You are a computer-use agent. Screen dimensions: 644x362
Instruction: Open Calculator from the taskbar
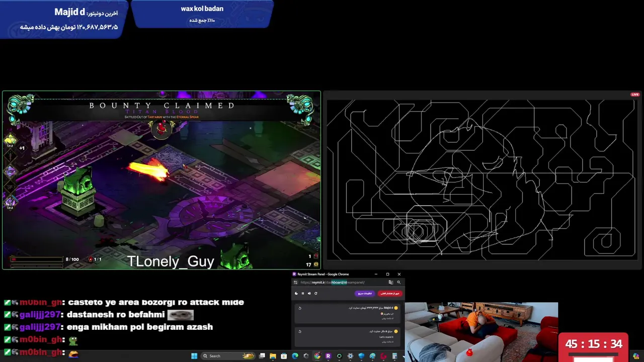point(394,356)
